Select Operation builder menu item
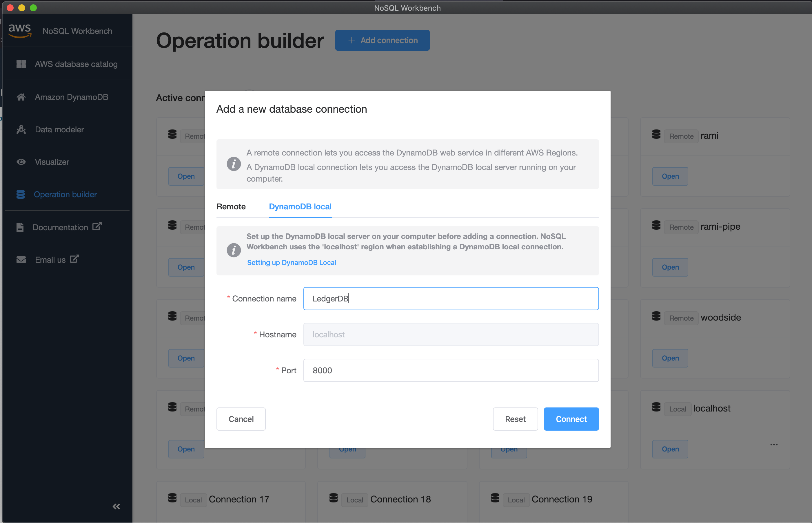Image resolution: width=812 pixels, height=523 pixels. tap(67, 194)
